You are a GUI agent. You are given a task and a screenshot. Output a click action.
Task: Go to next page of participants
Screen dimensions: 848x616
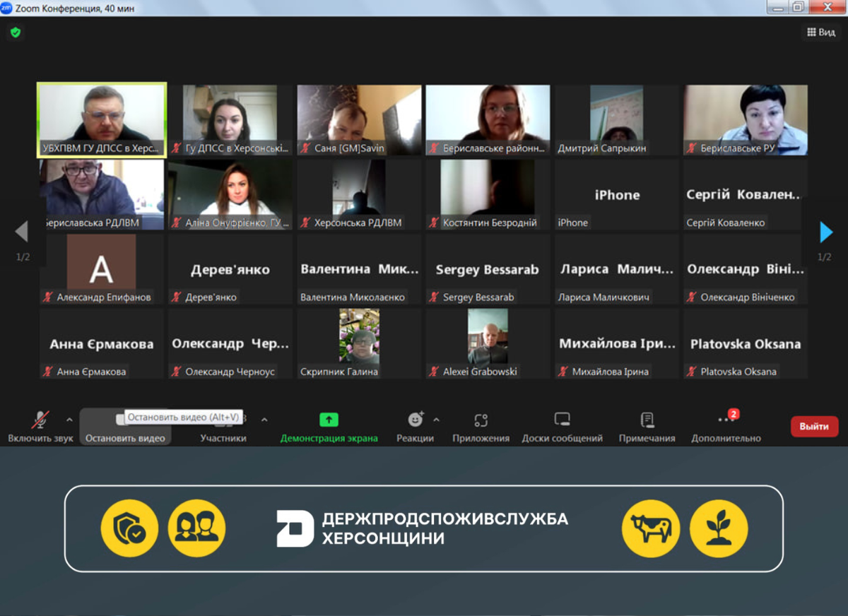tap(825, 232)
